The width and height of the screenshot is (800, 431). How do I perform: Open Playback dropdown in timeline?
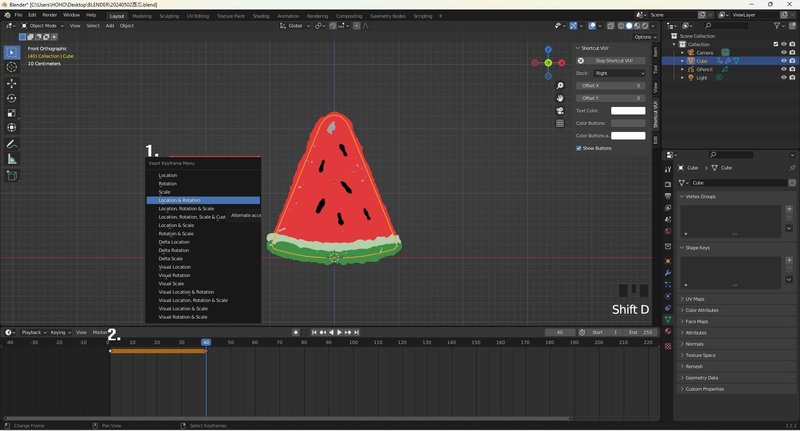pyautogui.click(x=34, y=332)
